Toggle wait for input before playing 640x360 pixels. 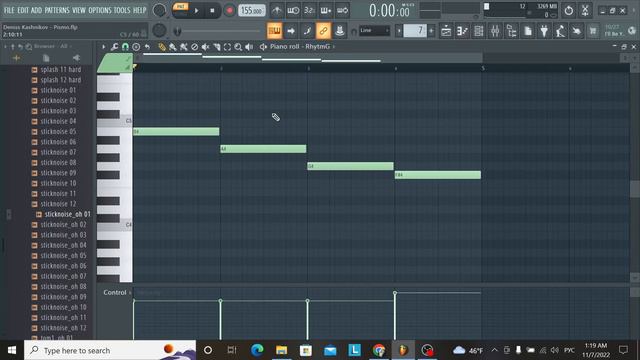click(x=293, y=10)
